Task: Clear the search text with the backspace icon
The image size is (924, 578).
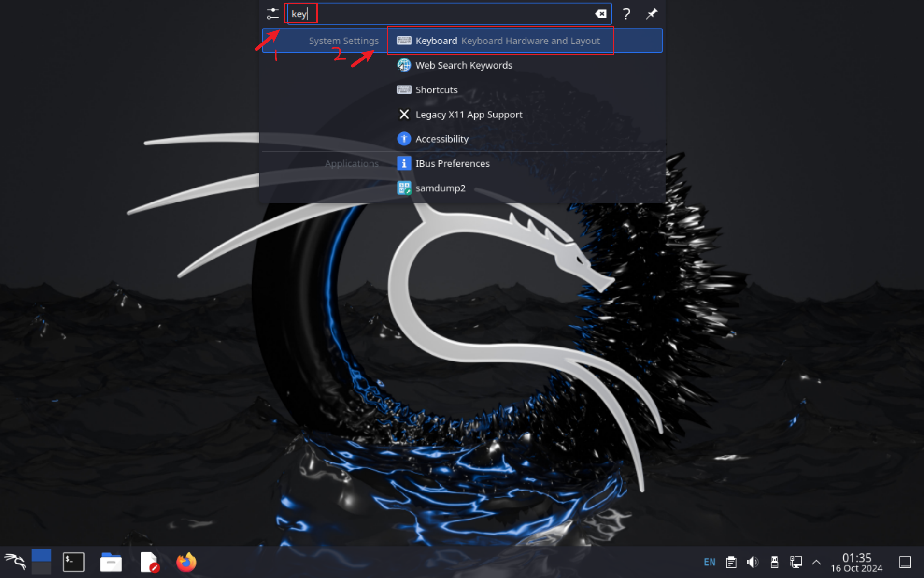Action: click(x=600, y=14)
